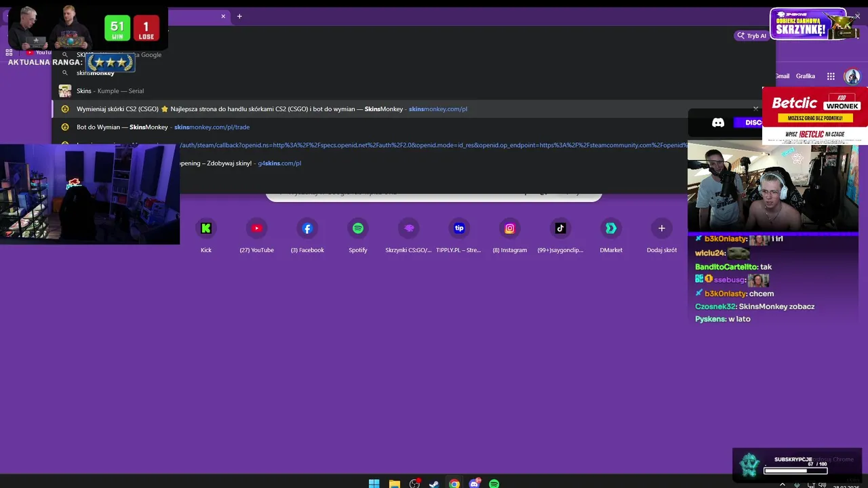The width and height of the screenshot is (868, 488).
Task: Open the TikTok saygonclip shortcut icon
Action: pos(560,228)
